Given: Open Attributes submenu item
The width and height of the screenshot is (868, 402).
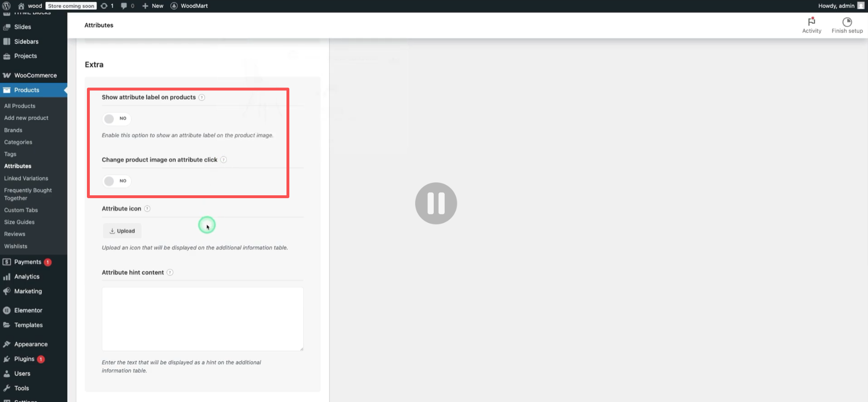Looking at the screenshot, I should (x=18, y=166).
